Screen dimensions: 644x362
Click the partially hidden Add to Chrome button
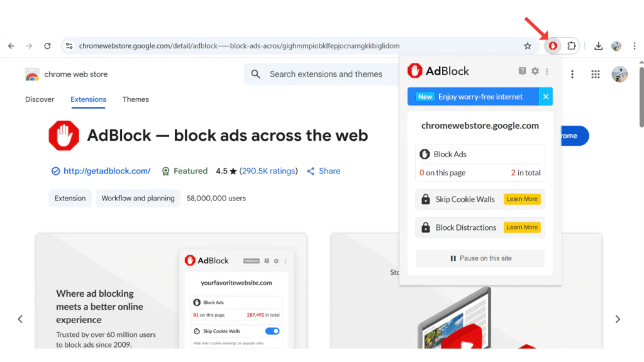point(575,136)
